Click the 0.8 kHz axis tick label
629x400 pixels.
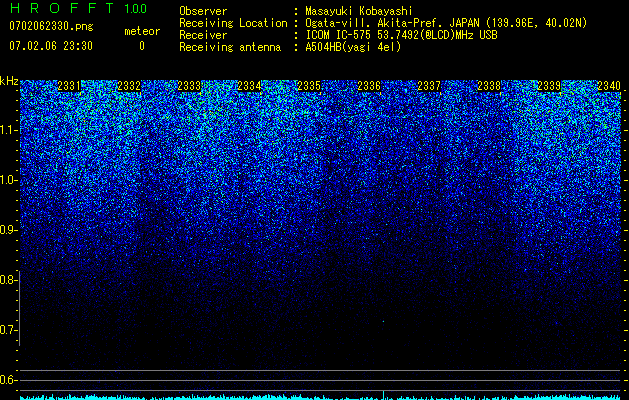[x=8, y=280]
